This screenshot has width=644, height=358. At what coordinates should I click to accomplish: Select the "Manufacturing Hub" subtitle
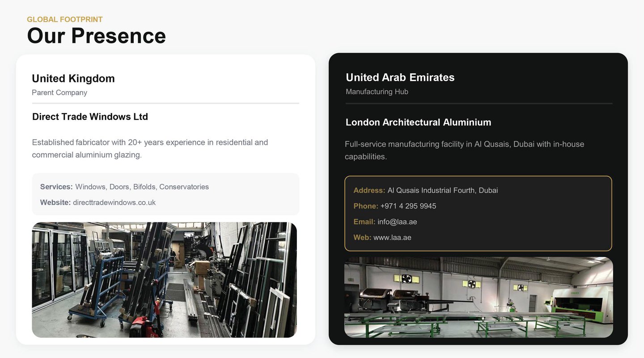tap(377, 92)
